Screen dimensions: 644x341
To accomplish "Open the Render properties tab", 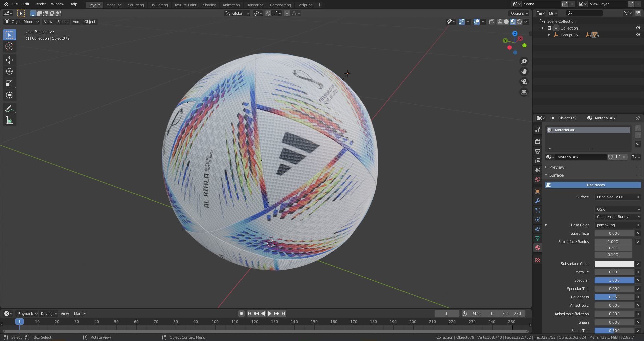I will 538,142.
